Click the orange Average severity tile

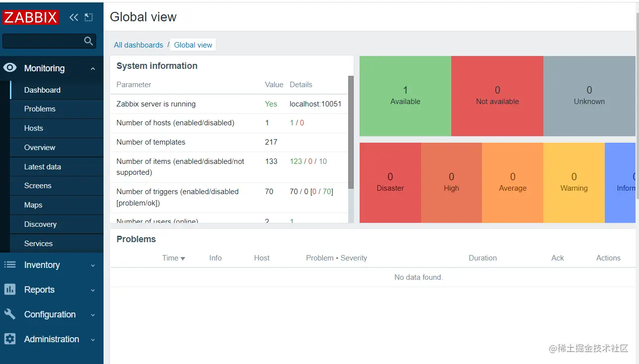513,183
